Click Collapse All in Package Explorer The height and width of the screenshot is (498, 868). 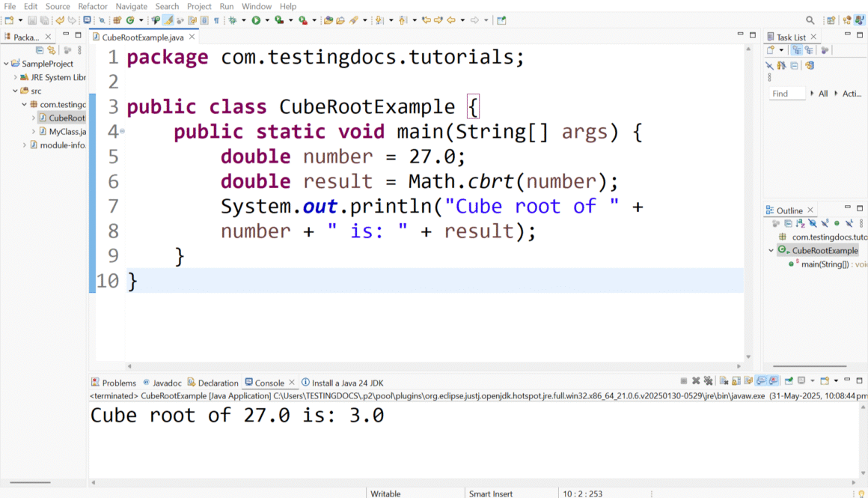[x=40, y=50]
